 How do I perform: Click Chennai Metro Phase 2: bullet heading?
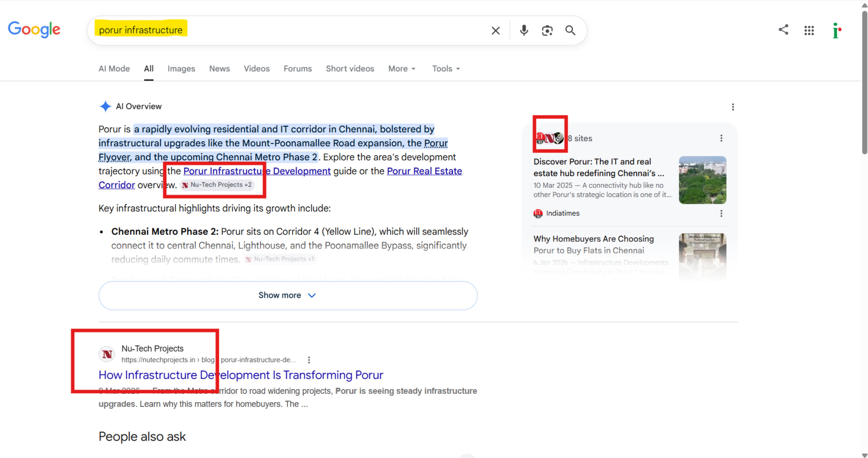click(165, 232)
